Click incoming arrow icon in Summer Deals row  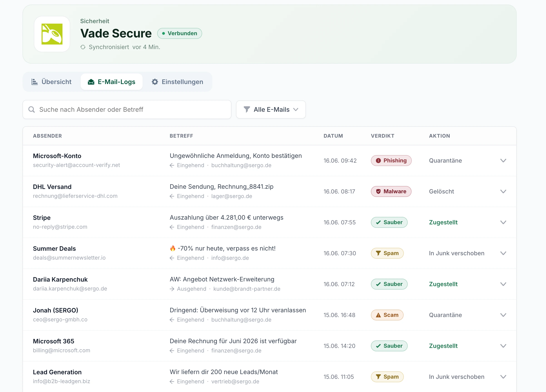tap(172, 258)
